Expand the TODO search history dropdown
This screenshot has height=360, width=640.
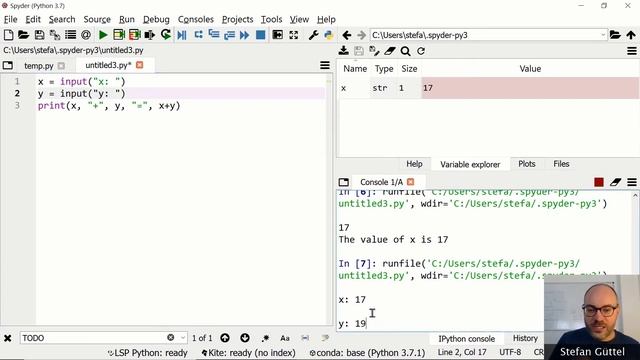point(183,338)
